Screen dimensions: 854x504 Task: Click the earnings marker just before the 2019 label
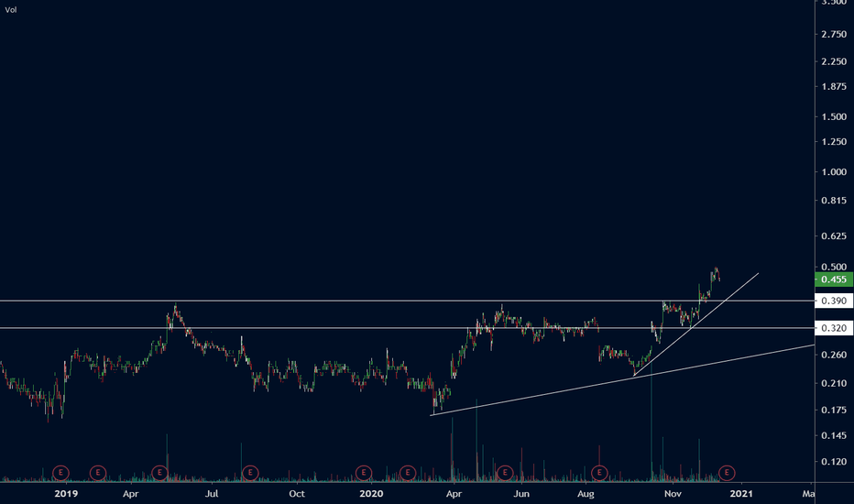click(60, 473)
